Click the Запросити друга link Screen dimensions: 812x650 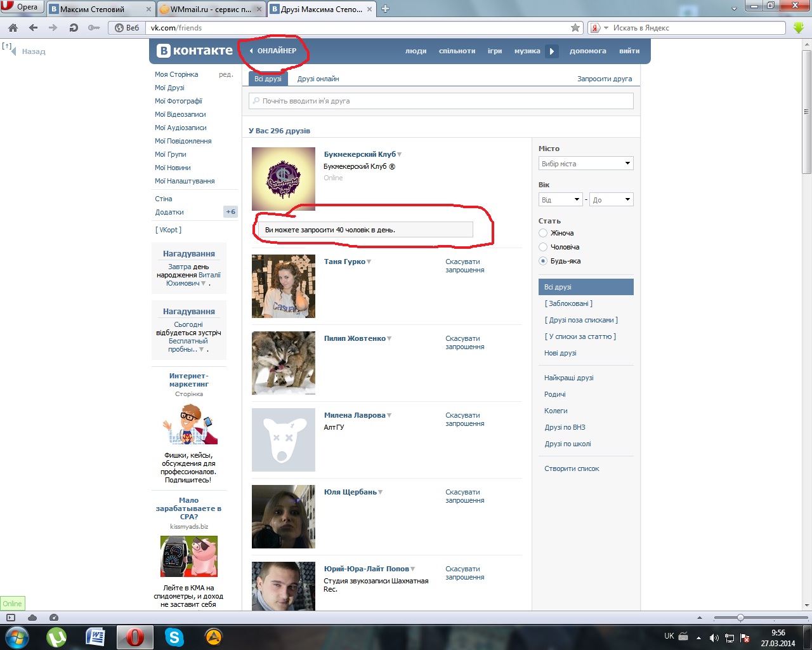pos(605,79)
